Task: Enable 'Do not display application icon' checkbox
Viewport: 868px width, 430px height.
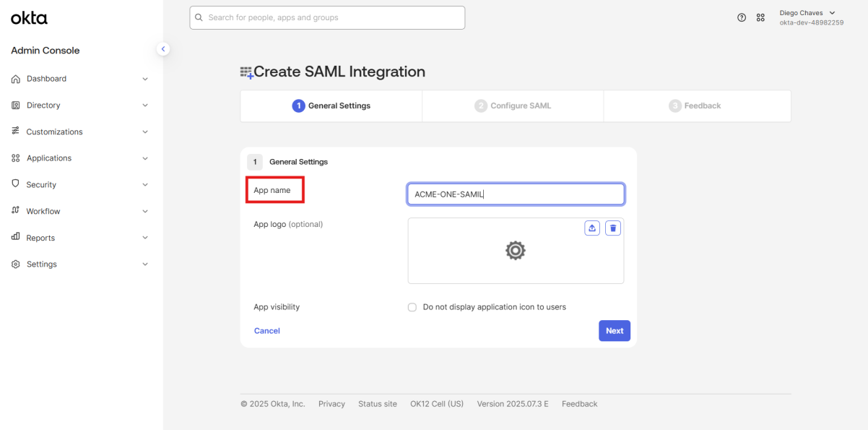Action: (x=412, y=307)
